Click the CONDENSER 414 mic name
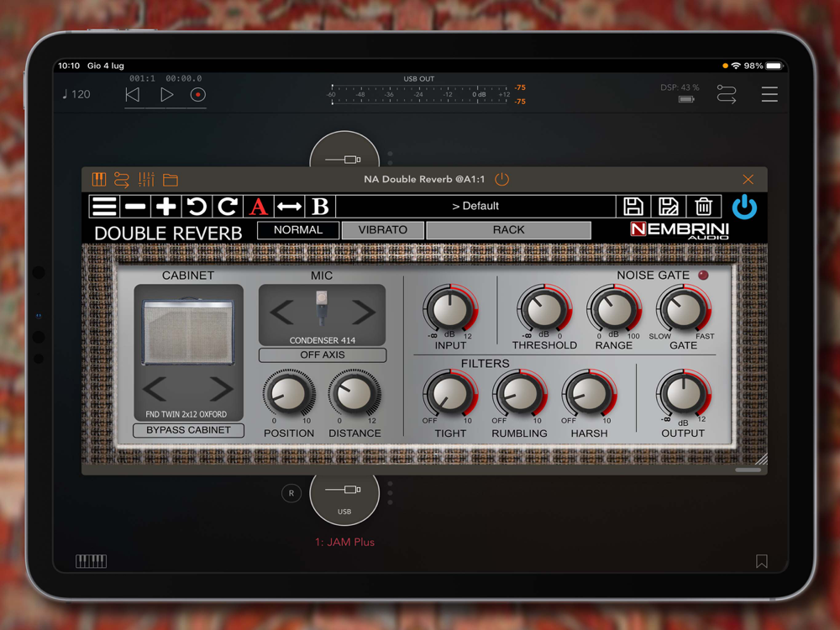 [x=322, y=340]
